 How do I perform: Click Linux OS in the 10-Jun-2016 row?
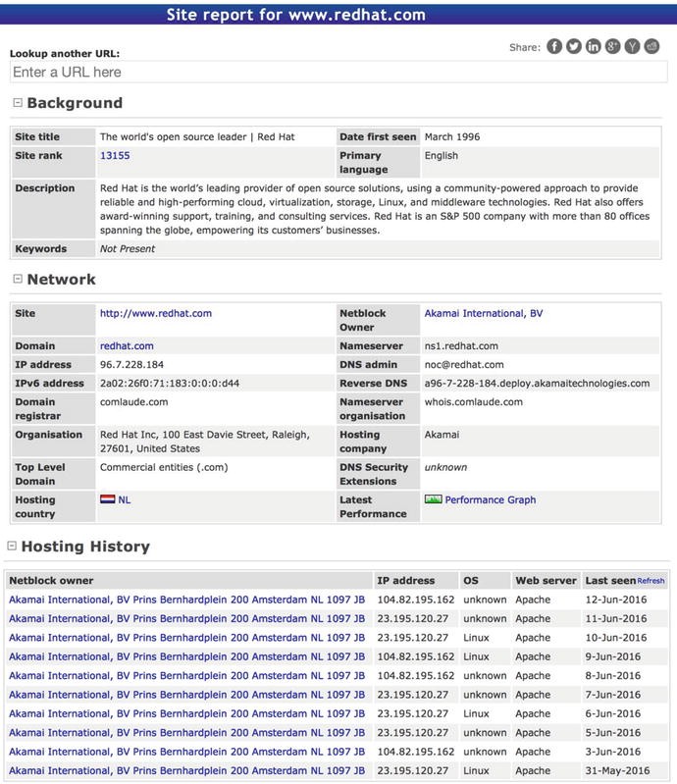(476, 638)
